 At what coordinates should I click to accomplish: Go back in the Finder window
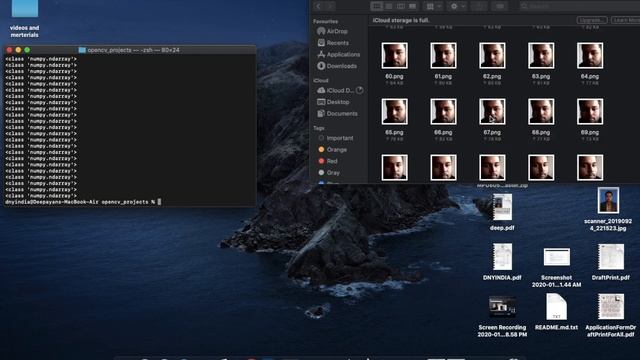click(x=319, y=6)
